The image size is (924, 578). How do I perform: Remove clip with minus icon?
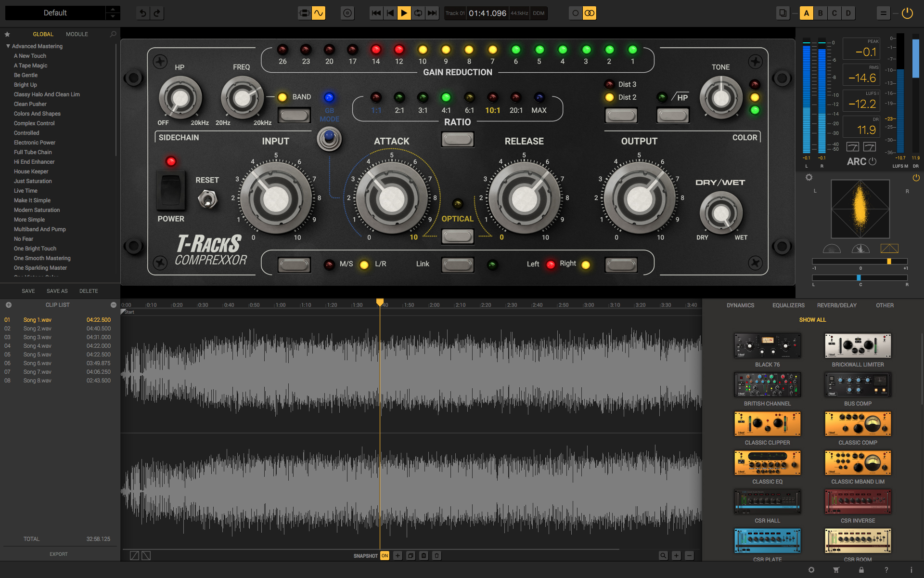[x=114, y=305]
